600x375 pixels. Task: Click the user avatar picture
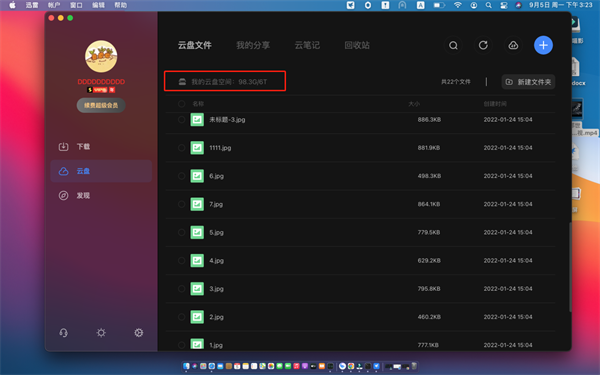(x=101, y=56)
